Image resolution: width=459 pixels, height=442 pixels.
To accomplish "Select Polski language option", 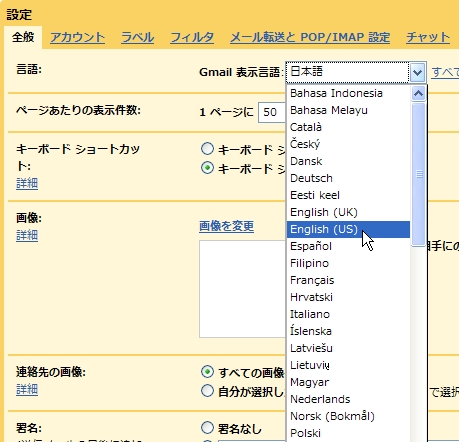I will coord(348,433).
